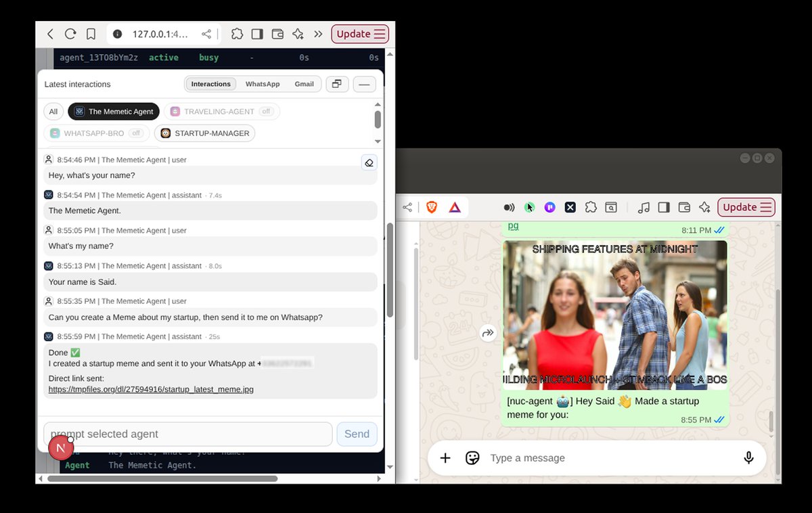Viewport: 812px width, 513px height.
Task: Switch to the Gmail tab
Action: (x=304, y=84)
